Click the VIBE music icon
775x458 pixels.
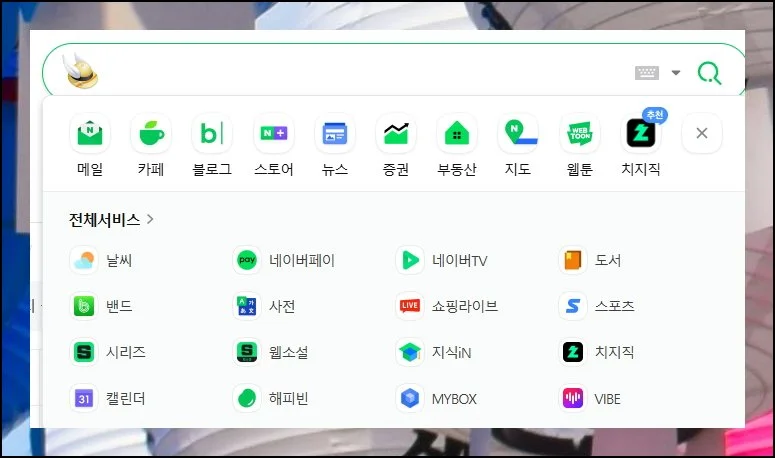point(573,398)
